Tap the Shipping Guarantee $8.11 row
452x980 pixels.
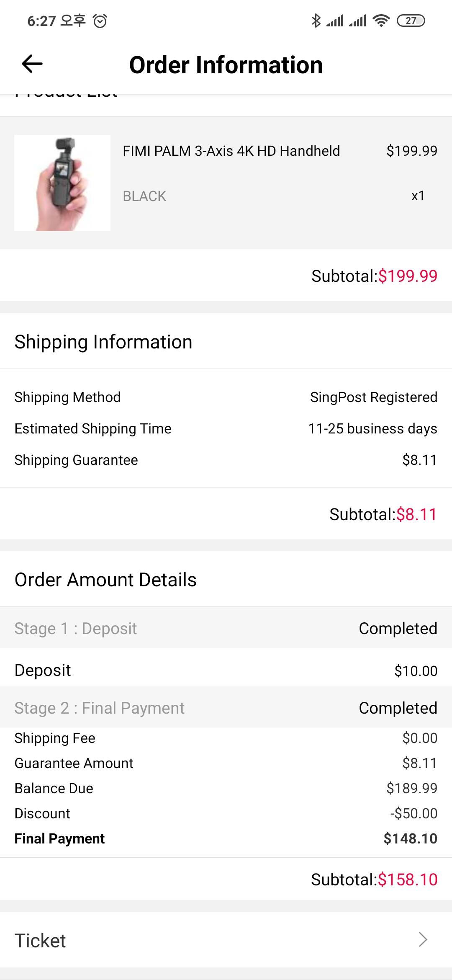point(226,460)
